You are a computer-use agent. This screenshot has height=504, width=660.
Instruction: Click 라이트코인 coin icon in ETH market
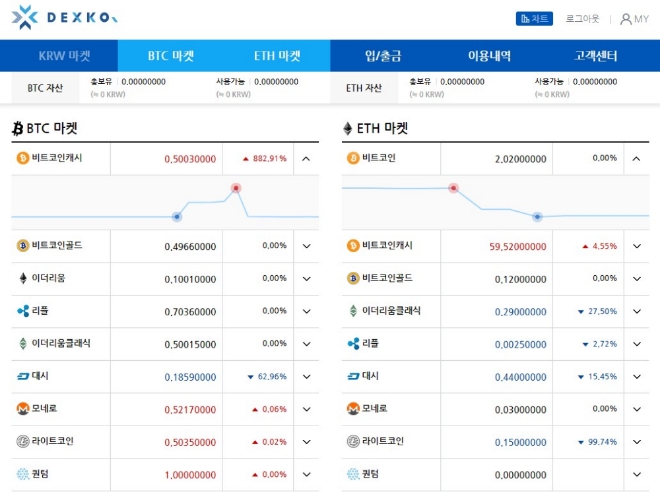353,441
